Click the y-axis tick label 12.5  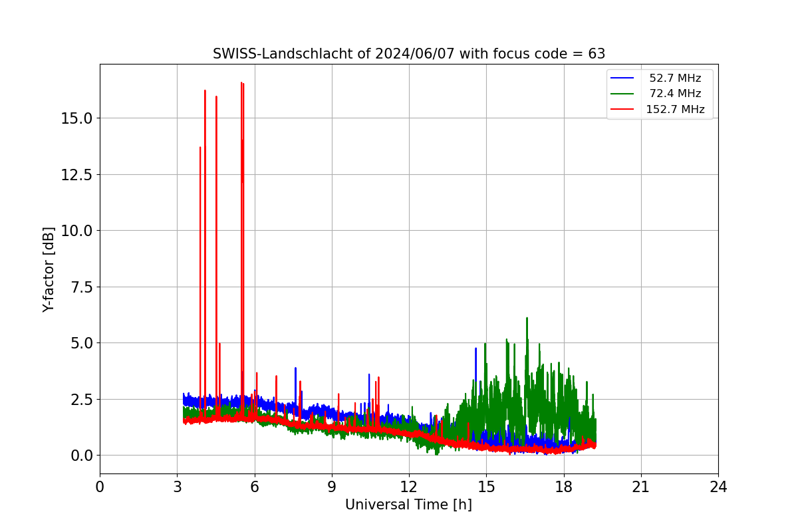(x=78, y=174)
